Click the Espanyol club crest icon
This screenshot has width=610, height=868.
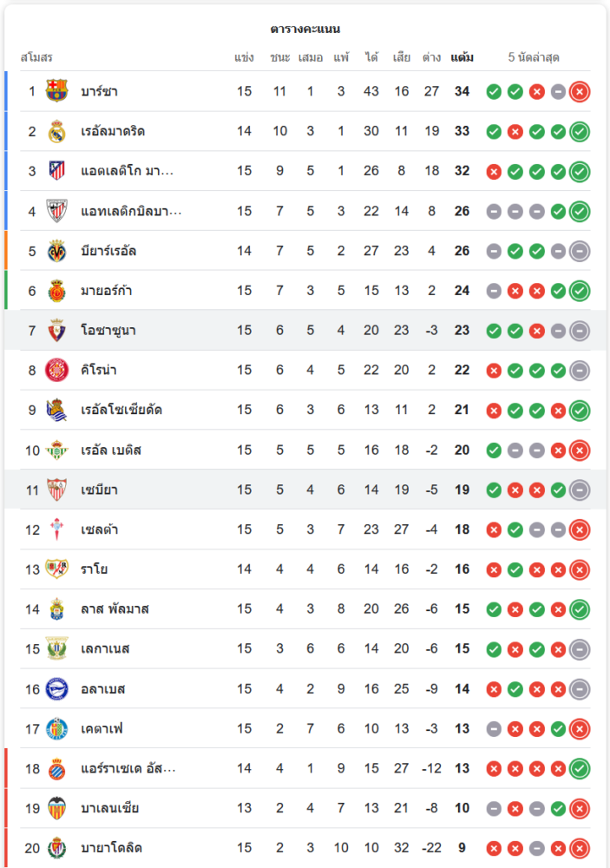tap(57, 768)
